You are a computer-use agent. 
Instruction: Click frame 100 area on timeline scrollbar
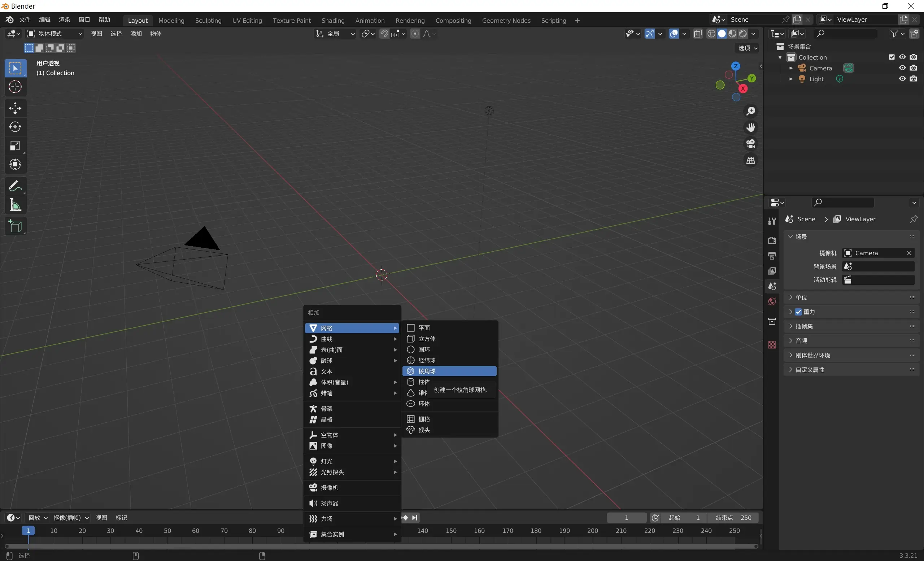pos(309,546)
